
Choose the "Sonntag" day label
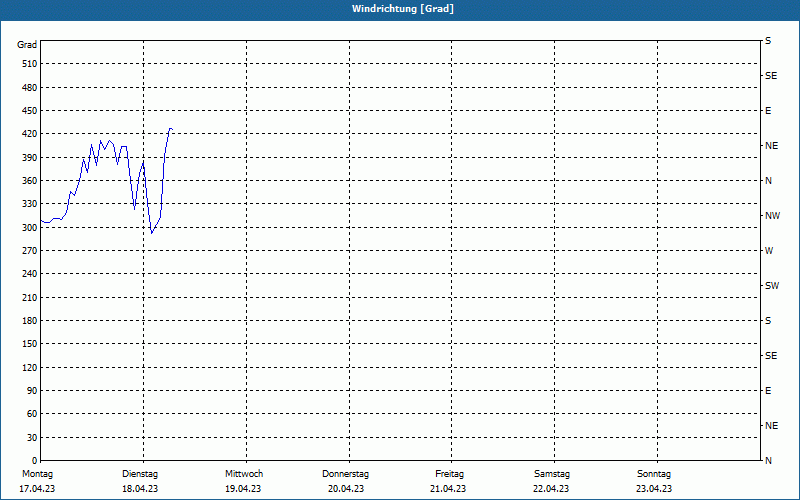click(x=654, y=474)
